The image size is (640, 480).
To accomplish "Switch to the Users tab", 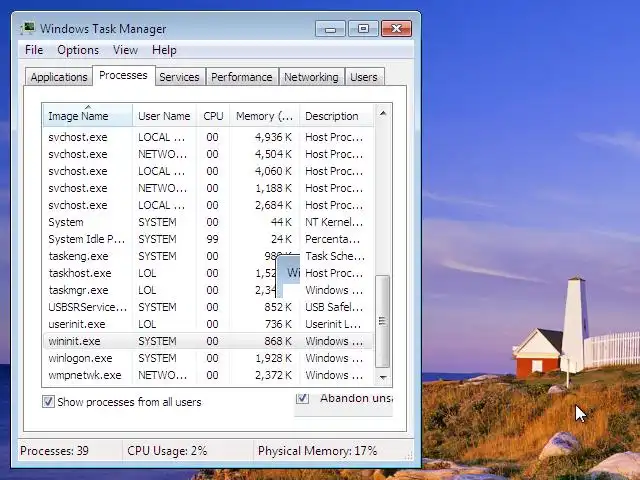I will click(364, 77).
